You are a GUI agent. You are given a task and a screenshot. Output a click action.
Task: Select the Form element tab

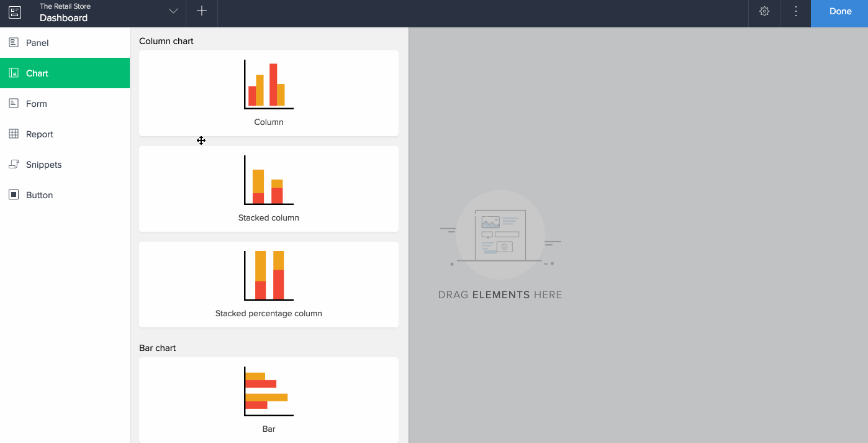point(65,104)
